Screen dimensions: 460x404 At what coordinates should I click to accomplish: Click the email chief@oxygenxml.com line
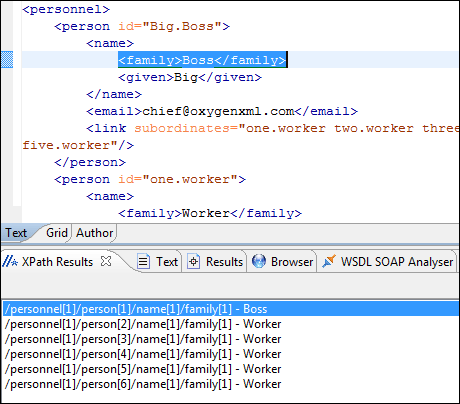click(222, 111)
